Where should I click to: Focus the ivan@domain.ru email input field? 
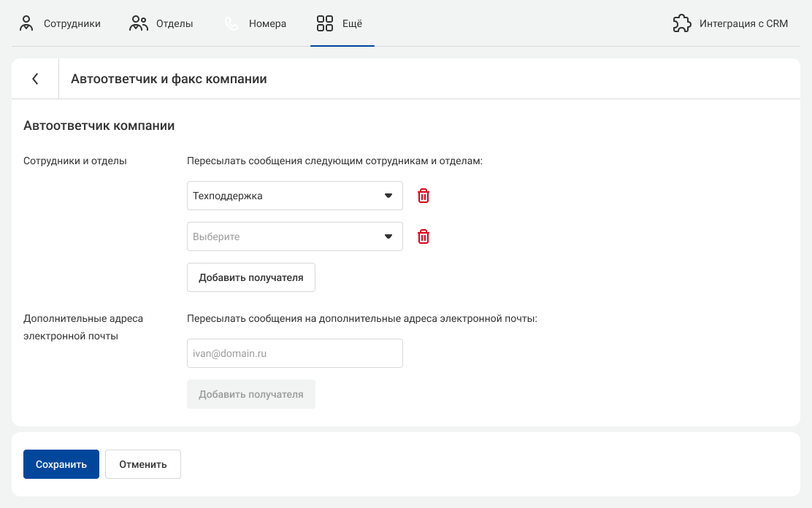295,353
